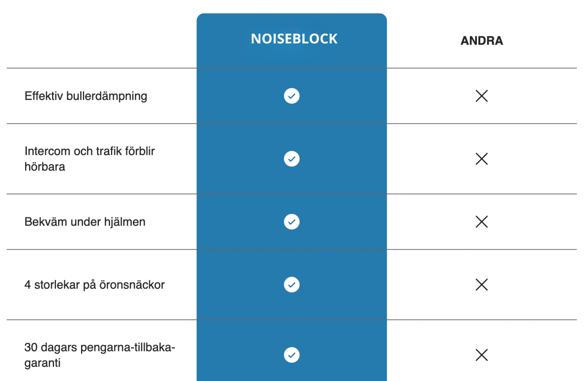
Task: Click the Effektiv bullerdämpning label
Action: [86, 96]
